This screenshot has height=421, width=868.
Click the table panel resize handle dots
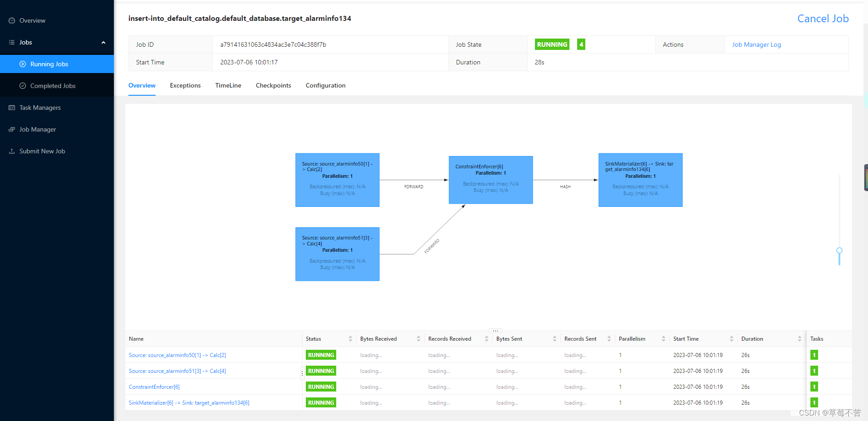495,331
